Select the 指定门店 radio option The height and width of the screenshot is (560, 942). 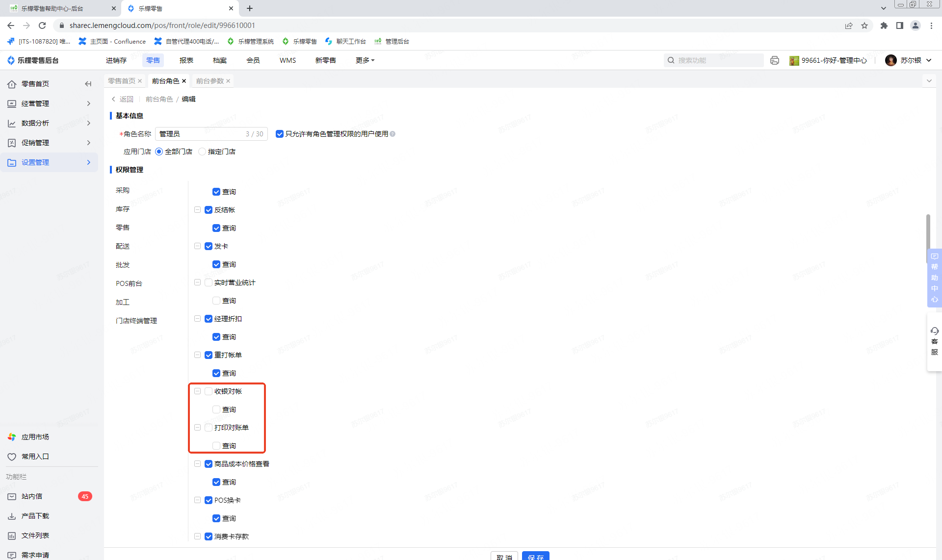pos(202,152)
